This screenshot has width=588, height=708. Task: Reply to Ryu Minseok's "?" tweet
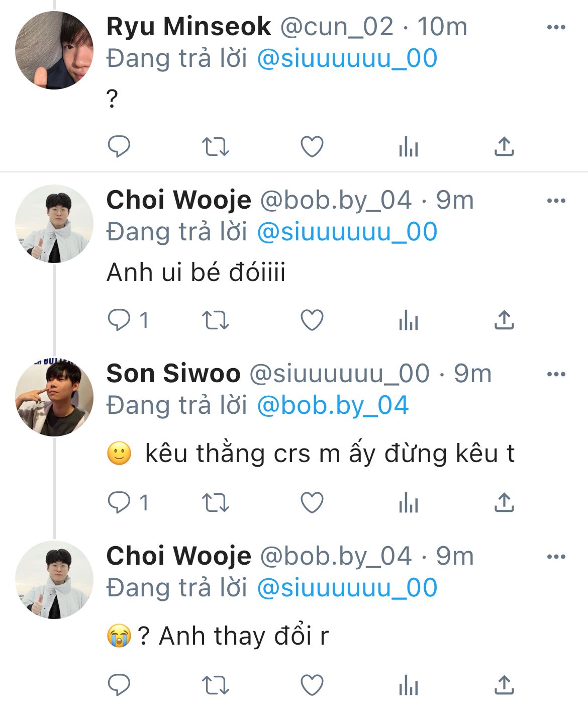click(x=119, y=147)
